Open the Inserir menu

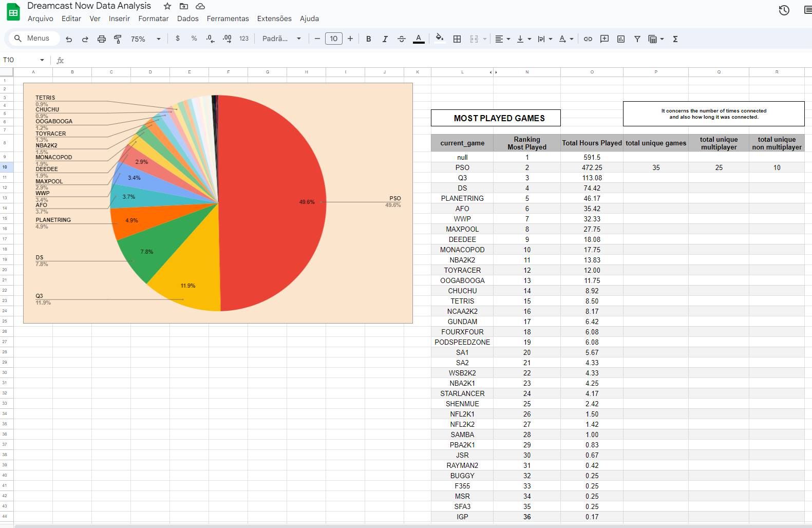(x=119, y=18)
